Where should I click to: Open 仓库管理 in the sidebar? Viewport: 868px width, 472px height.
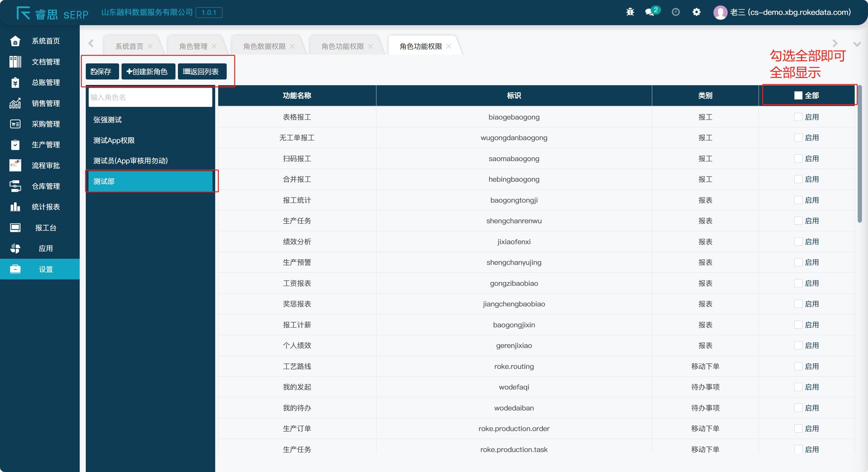pos(45,186)
